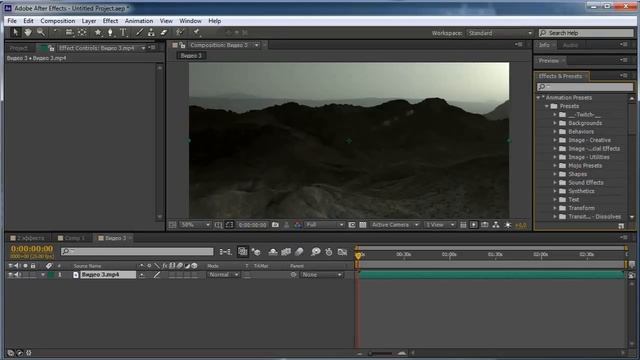Toggle Motion Blur enable switch
Image resolution: width=640 pixels, height=360 pixels.
pos(299,252)
